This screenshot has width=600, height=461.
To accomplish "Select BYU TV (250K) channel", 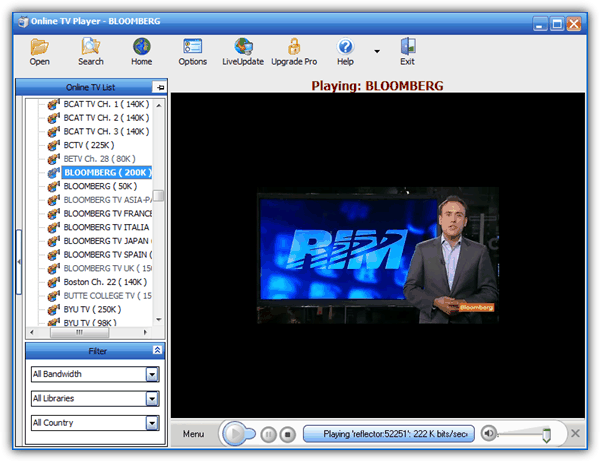I will 92,310.
